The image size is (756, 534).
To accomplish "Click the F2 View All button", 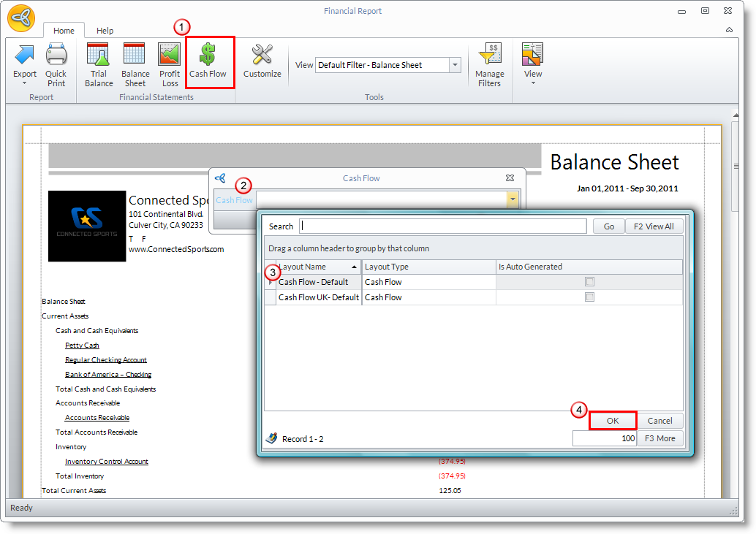I will (x=654, y=226).
